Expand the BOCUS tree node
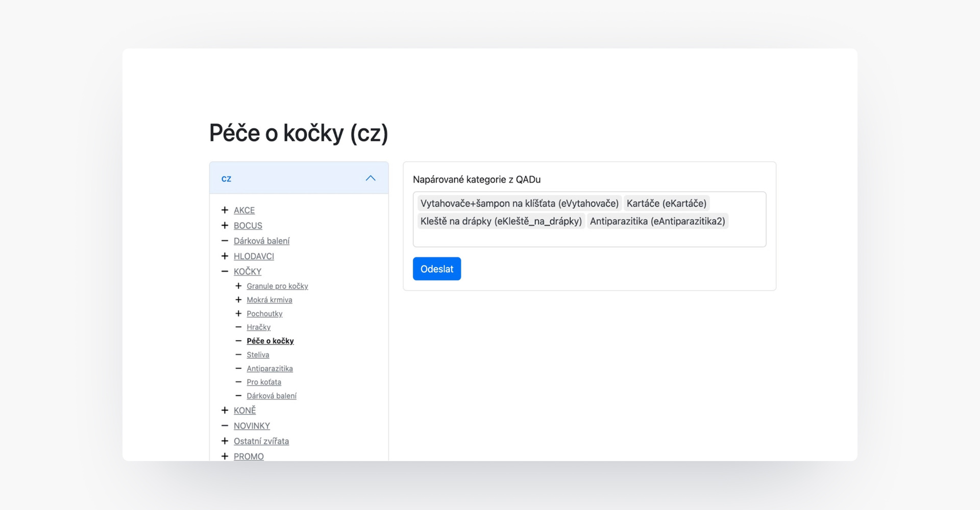 (x=225, y=225)
